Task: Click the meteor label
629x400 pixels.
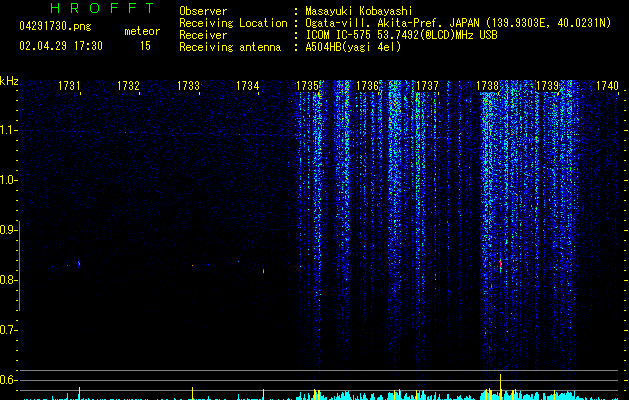Action: click(142, 31)
